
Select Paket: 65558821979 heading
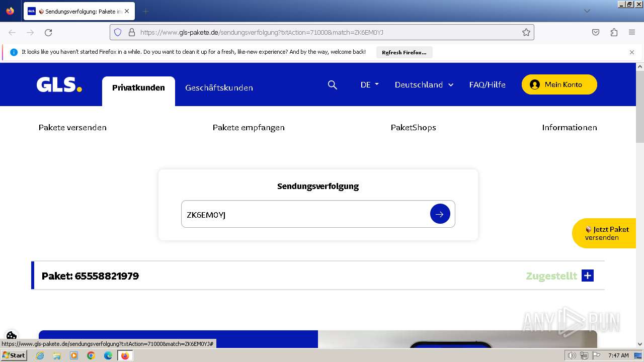coord(90,276)
